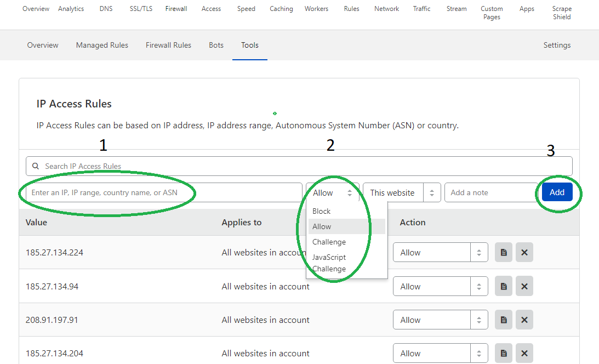Click the note icon for 185.27.134.94

504,287
